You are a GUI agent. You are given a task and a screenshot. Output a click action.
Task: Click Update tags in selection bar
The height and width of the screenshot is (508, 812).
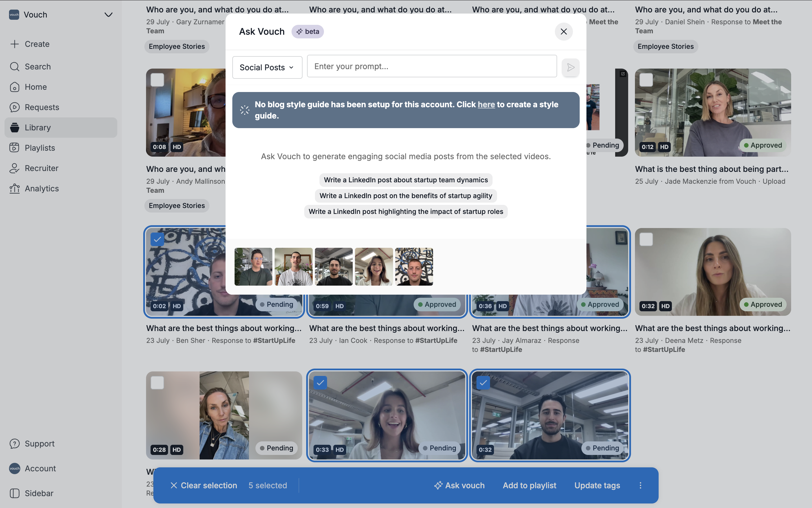pyautogui.click(x=597, y=485)
